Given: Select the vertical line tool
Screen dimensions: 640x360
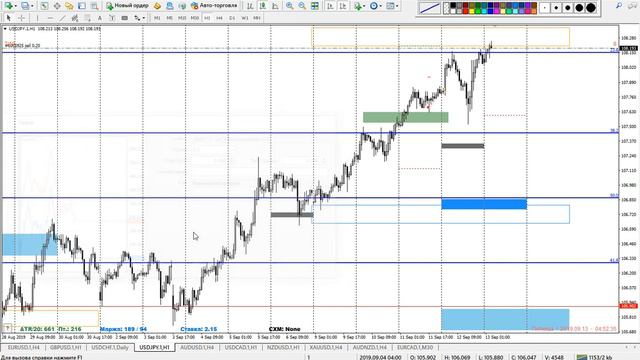Looking at the screenshot, I should tap(37, 18).
